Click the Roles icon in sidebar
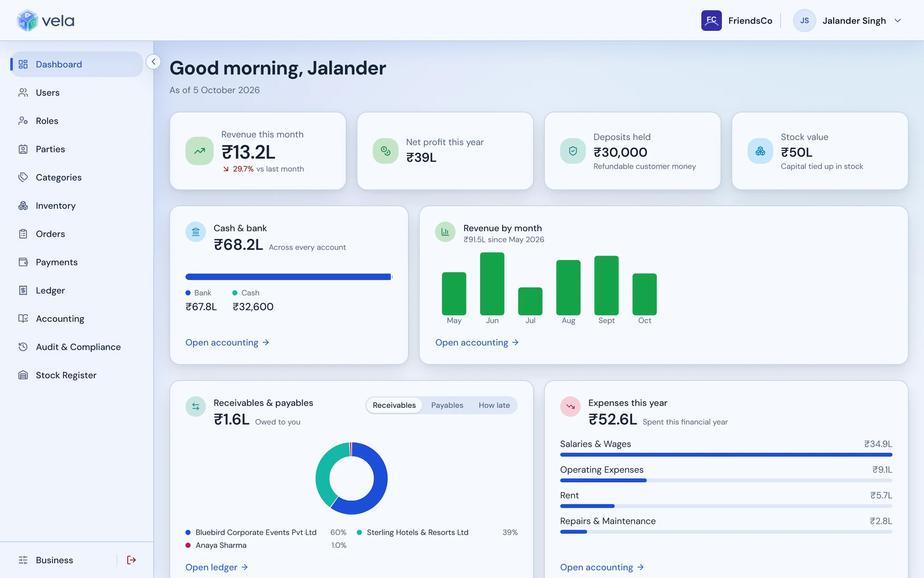Viewport: 924px width, 578px height. click(23, 121)
